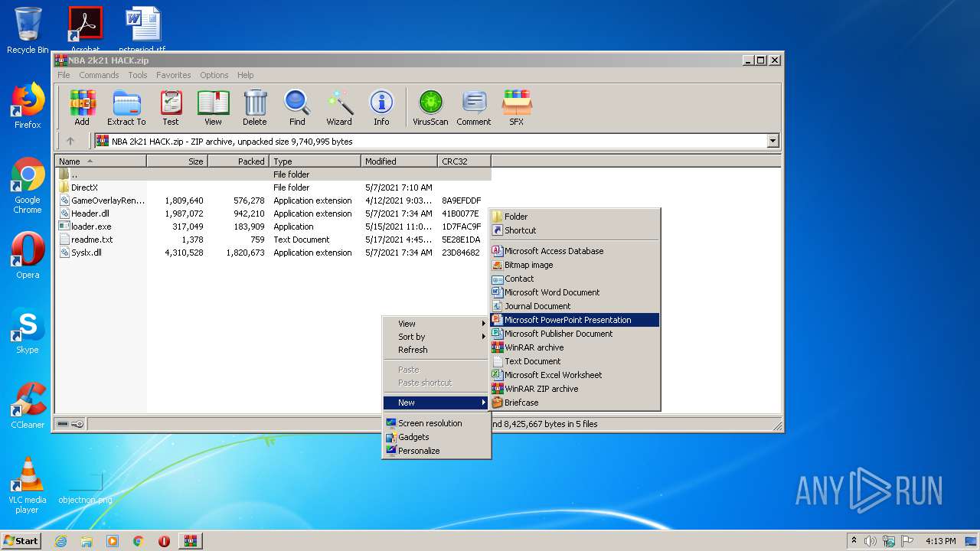Click the taskbar clock showing 4:13 PM

click(940, 541)
